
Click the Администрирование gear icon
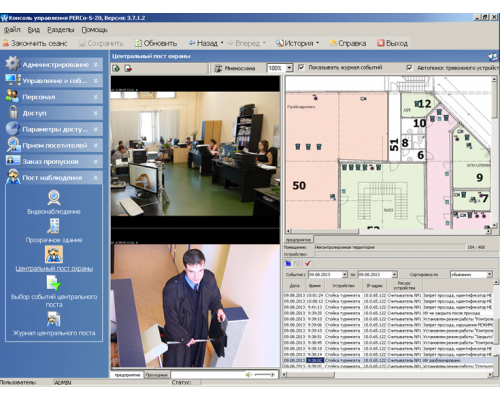pos(13,63)
